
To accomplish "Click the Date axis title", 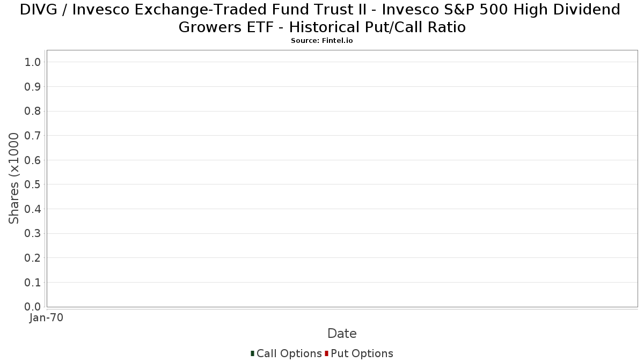I will (342, 334).
